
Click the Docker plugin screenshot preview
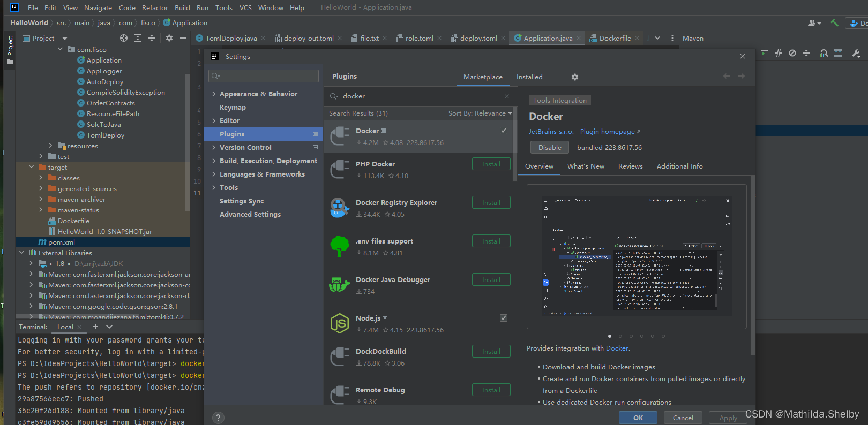pyautogui.click(x=637, y=256)
